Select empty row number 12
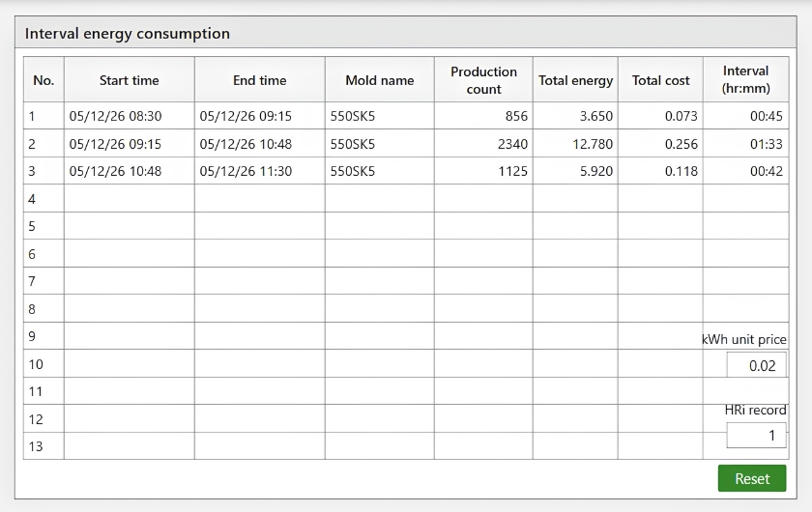Image resolution: width=812 pixels, height=512 pixels. click(x=36, y=419)
